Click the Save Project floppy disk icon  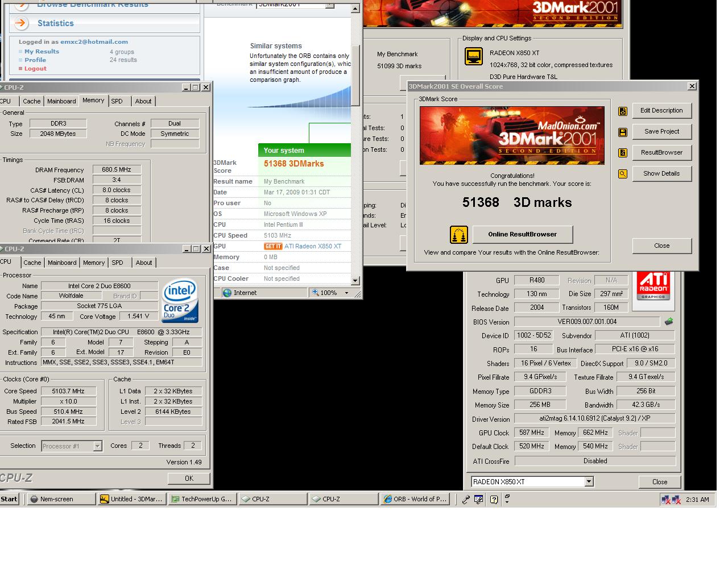coord(623,132)
